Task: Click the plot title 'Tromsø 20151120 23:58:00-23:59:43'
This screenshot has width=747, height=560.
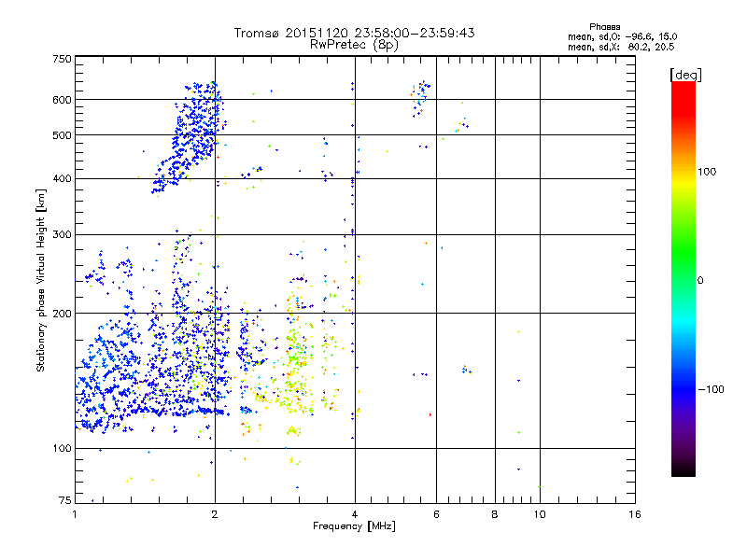Action: coord(354,33)
